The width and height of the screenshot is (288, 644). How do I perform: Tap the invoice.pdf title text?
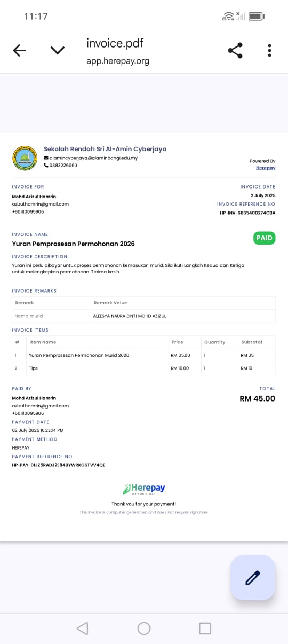point(115,43)
